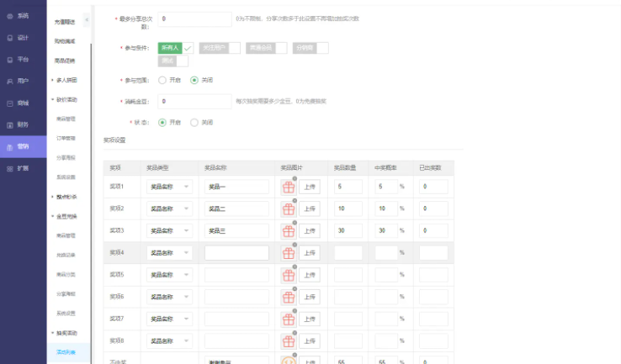Remove the prize image of 奖项3
Screen dimensions: 621x364
(x=295, y=223)
